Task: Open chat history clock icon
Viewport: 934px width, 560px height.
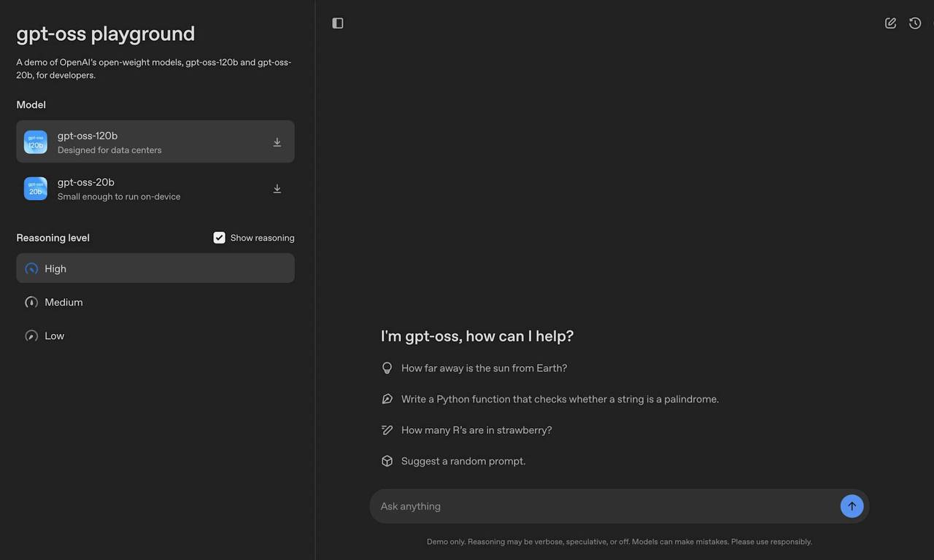Action: click(915, 23)
